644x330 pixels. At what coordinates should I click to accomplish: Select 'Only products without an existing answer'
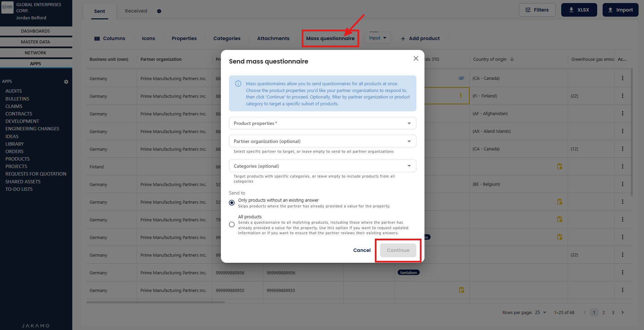point(232,203)
